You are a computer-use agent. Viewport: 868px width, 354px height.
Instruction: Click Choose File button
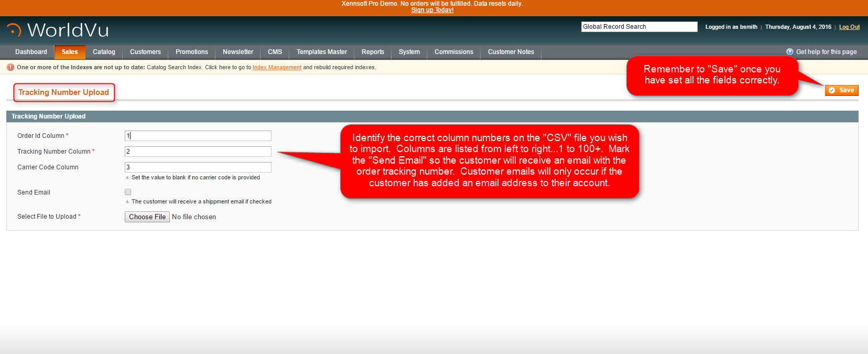147,217
